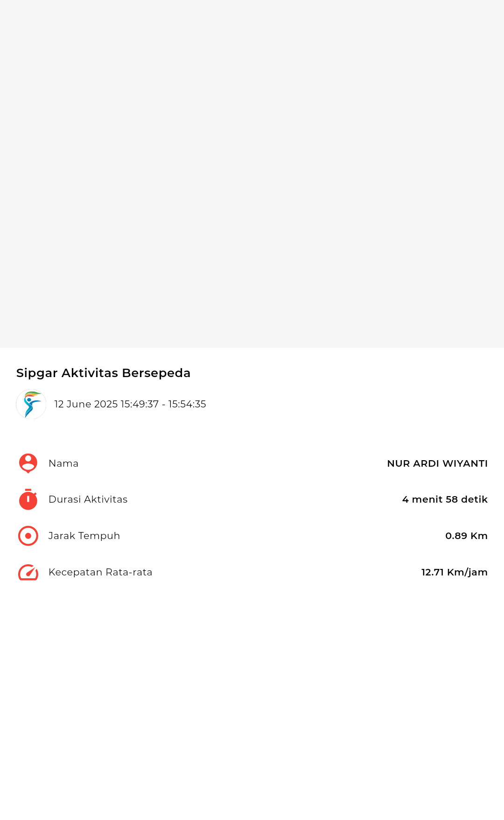This screenshot has width=504, height=820.
Task: Click the Nama label
Action: point(63,463)
